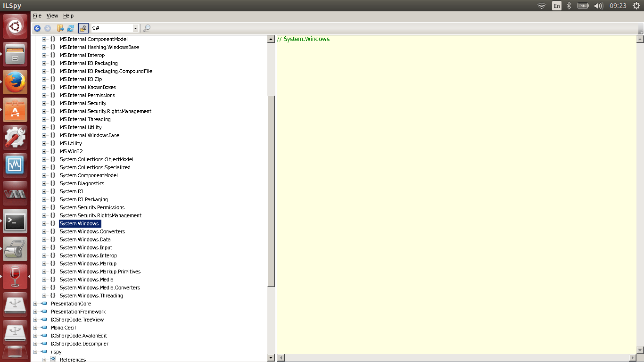Expand the System.Windows namespace node
Screen dimensions: 644x362
pos(44,223)
